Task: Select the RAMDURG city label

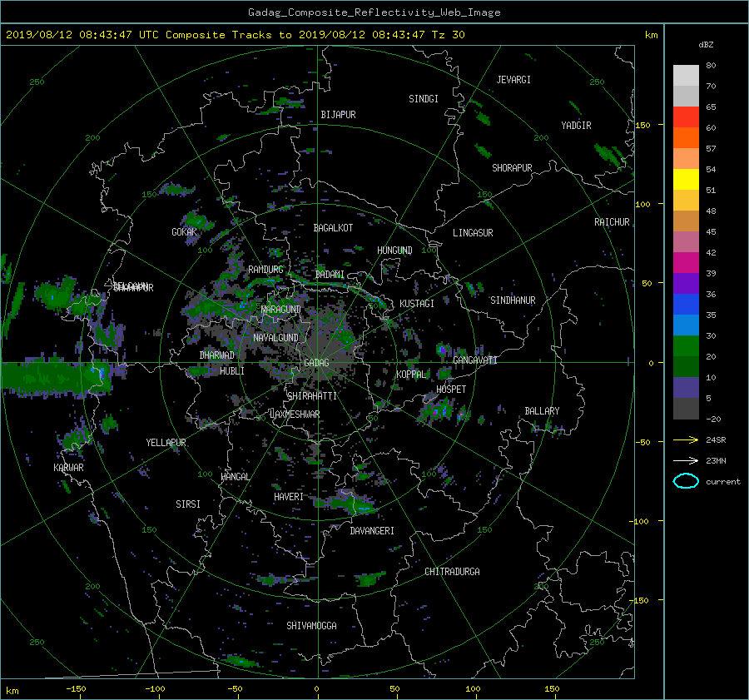Action: [265, 270]
